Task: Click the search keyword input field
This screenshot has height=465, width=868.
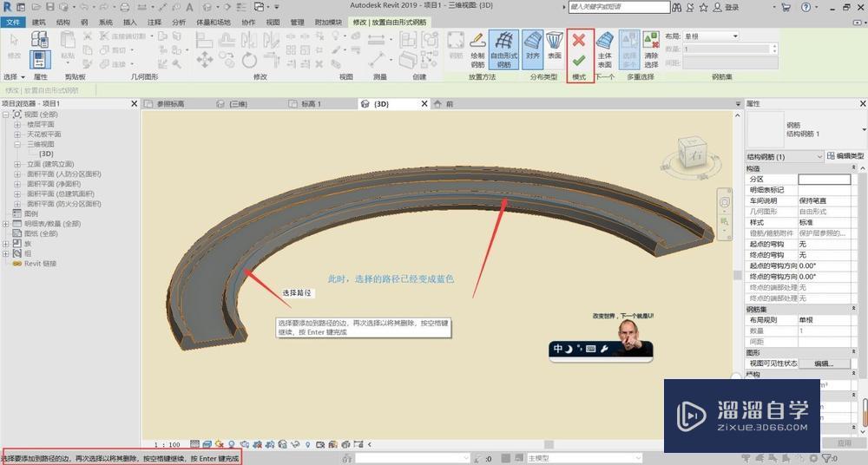Action: click(619, 7)
